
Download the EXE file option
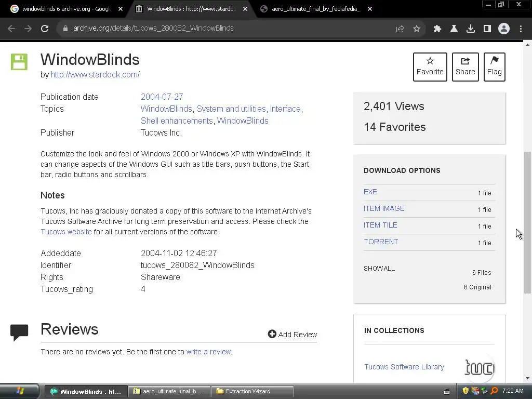pyautogui.click(x=370, y=192)
